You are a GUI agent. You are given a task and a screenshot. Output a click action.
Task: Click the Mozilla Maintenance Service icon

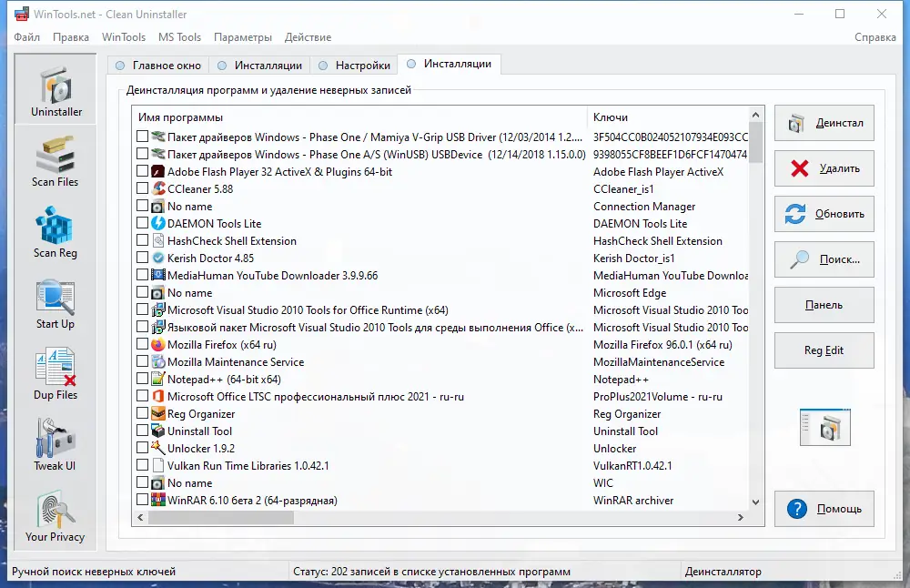[157, 361]
